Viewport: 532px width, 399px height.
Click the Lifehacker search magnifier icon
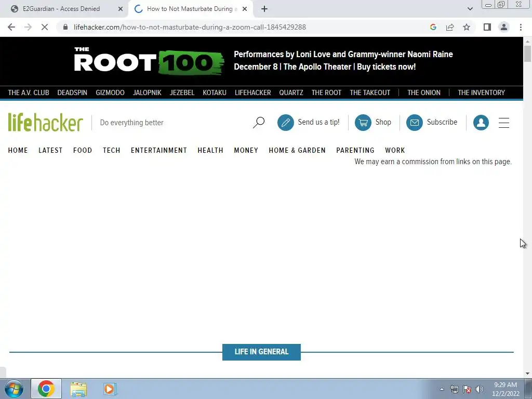259,123
